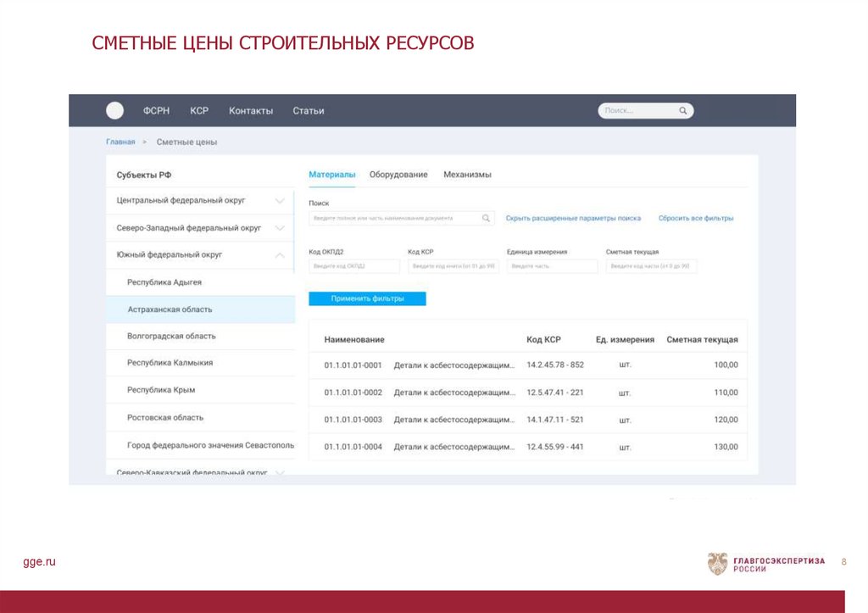Click Скрыть расширенные параметры поиска link

[x=573, y=219]
